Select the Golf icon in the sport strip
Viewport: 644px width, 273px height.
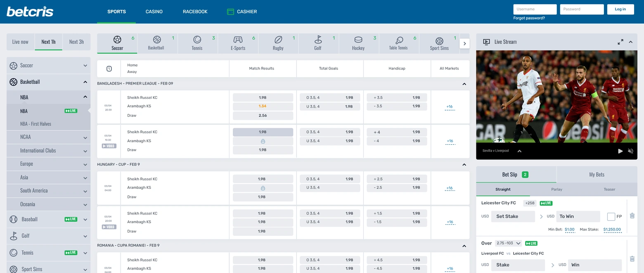pyautogui.click(x=318, y=40)
